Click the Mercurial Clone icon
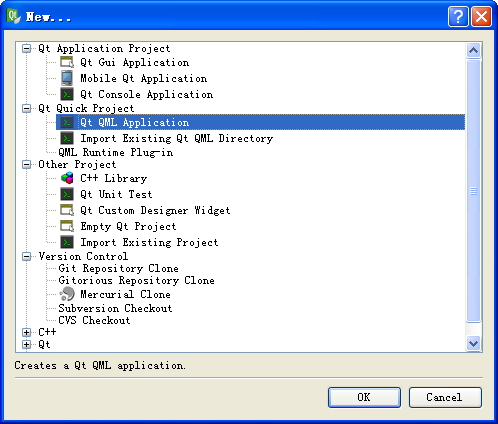The height and width of the screenshot is (424, 498). point(67,294)
